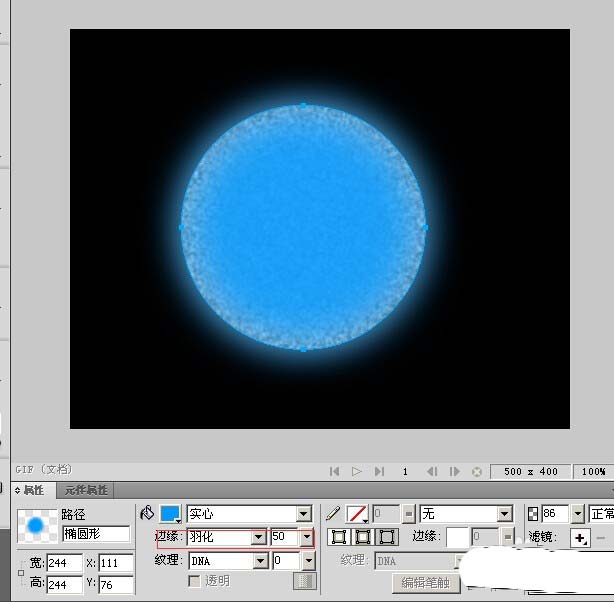614x602 pixels.
Task: Click the circle's left anchor point
Action: [x=182, y=227]
